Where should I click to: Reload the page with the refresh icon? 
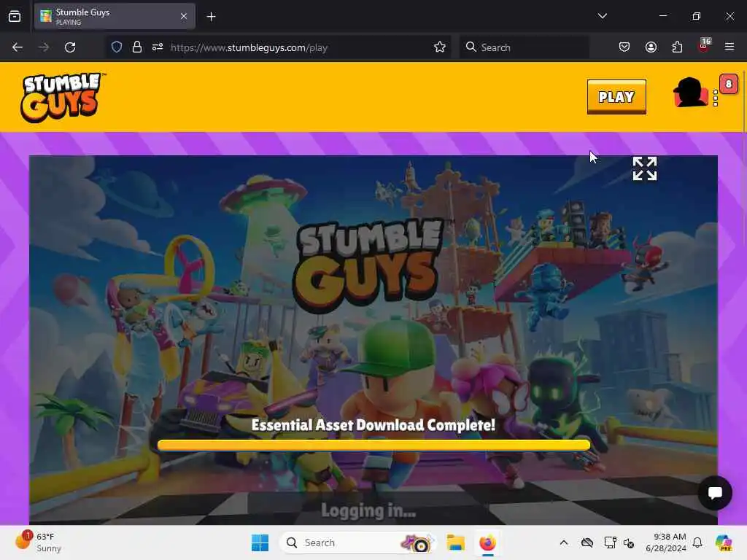pyautogui.click(x=70, y=47)
